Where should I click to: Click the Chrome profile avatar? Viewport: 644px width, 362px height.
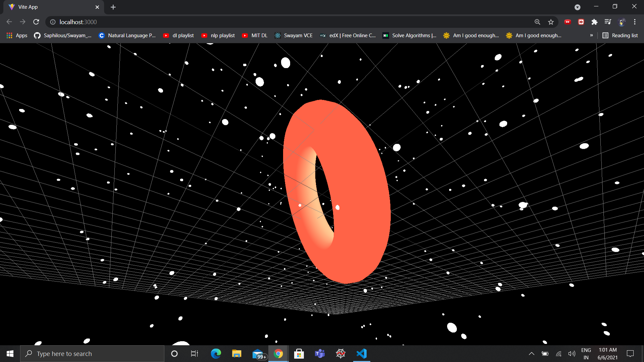click(x=622, y=22)
